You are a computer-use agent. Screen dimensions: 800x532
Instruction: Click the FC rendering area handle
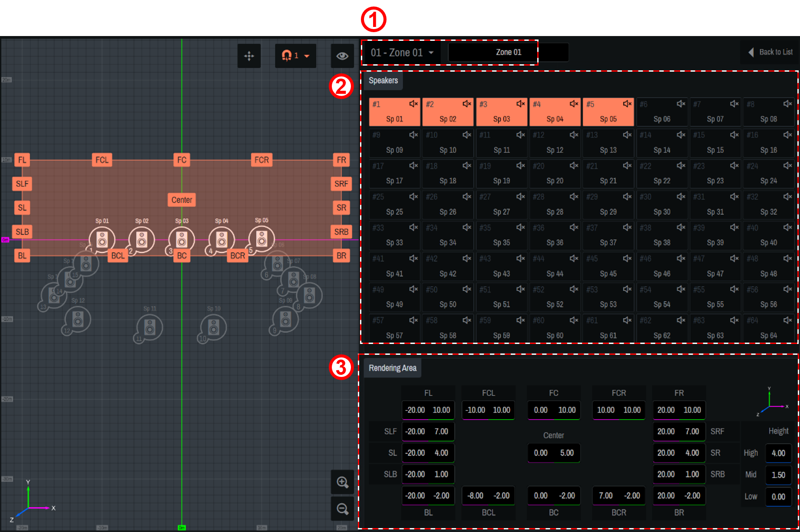click(182, 160)
